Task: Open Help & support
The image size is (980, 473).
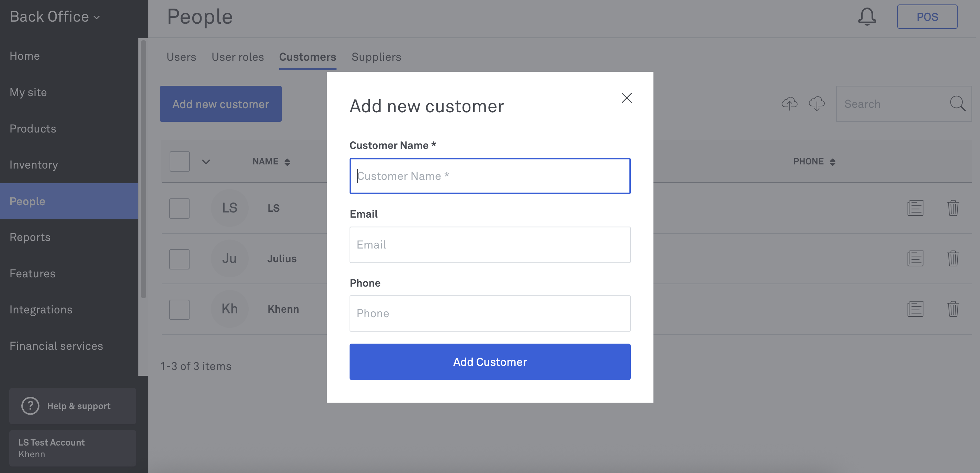Action: (73, 406)
